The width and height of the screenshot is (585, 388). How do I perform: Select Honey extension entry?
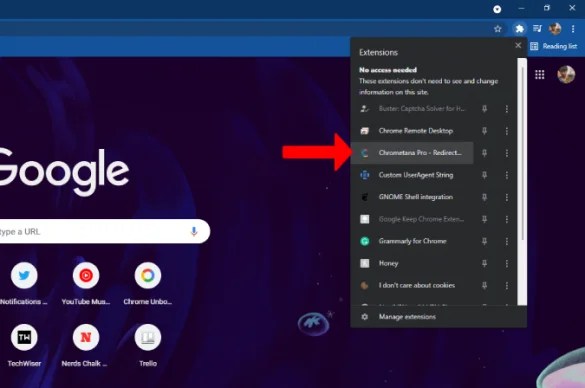[412, 263]
